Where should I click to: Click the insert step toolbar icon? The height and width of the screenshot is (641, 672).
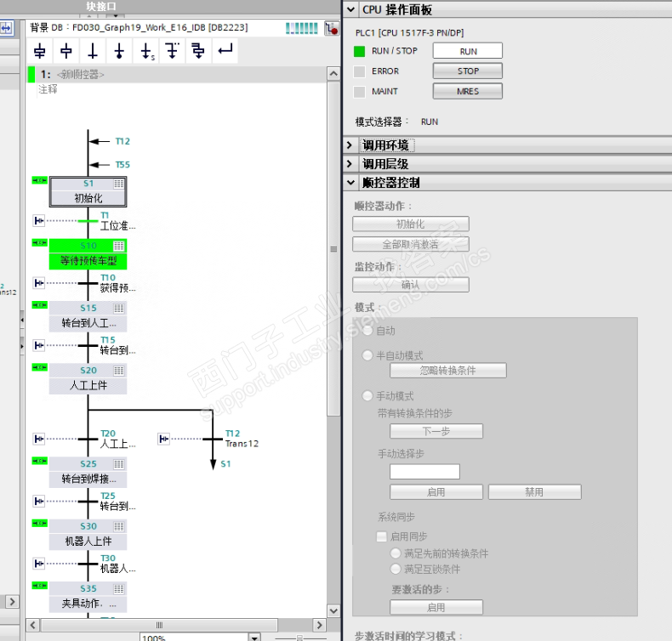pyautogui.click(x=66, y=50)
